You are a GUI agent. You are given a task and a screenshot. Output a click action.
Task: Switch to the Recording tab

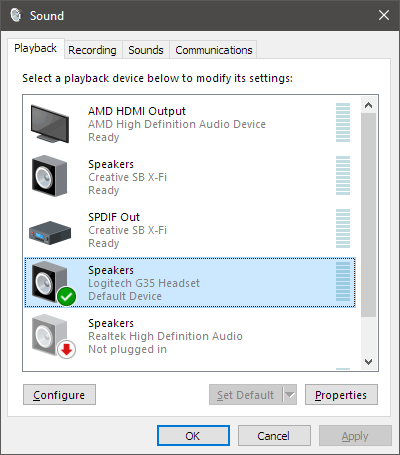(x=92, y=50)
